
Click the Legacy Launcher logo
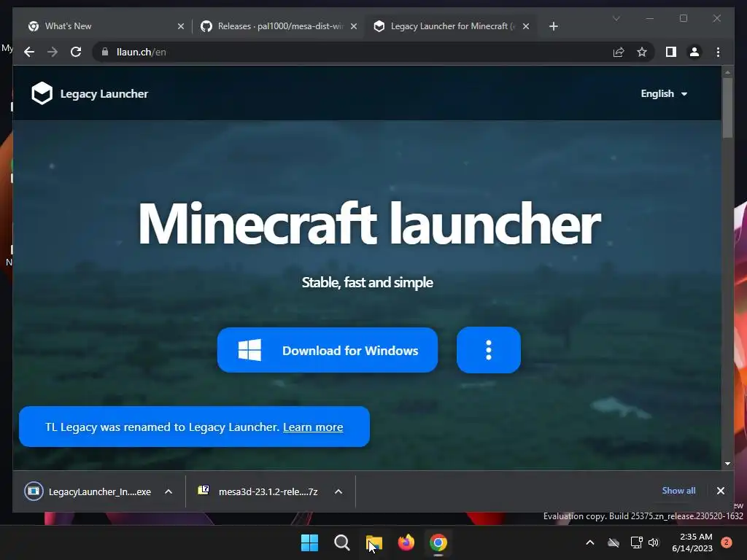pos(90,93)
